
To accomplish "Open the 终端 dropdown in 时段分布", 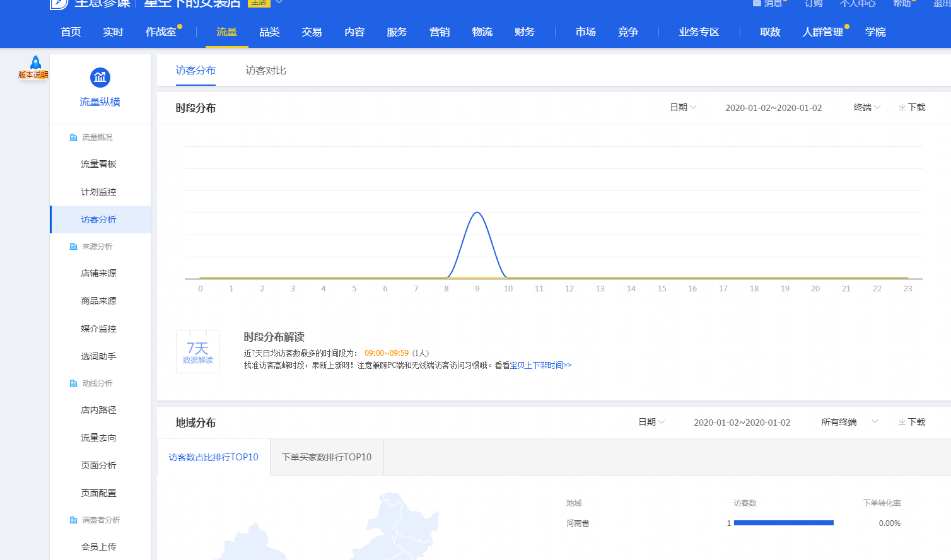I will [x=866, y=108].
